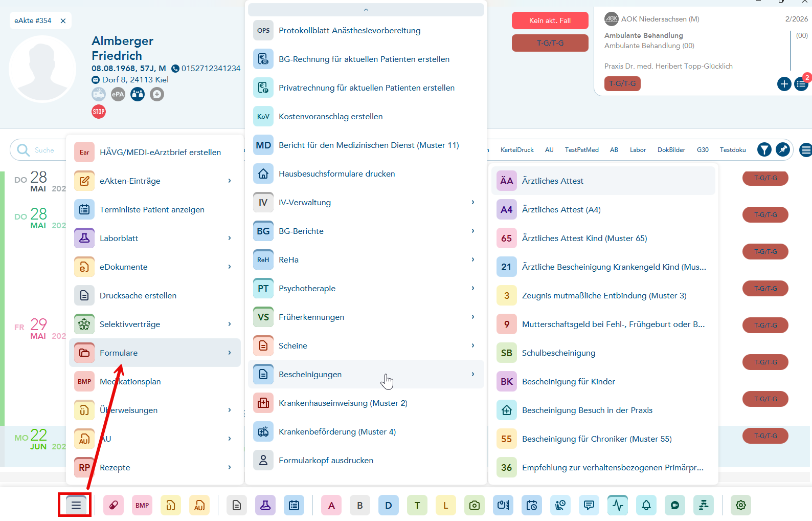Click the Kein akt. Fall button

(x=550, y=20)
